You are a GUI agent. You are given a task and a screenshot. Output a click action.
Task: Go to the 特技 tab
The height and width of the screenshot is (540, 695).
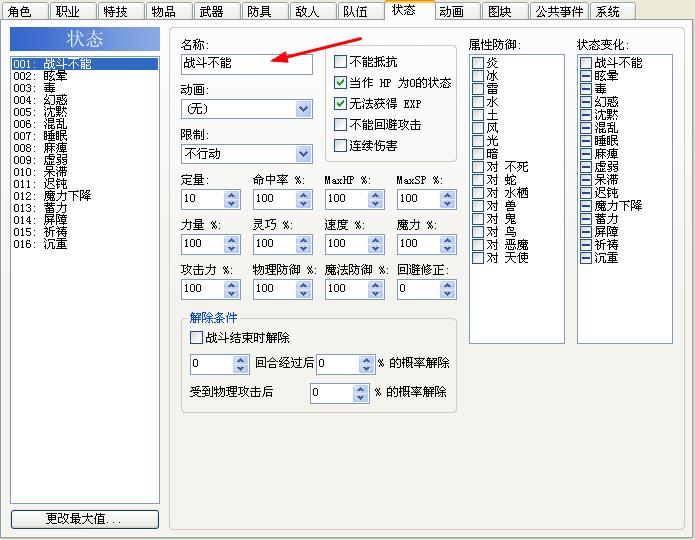coord(121,11)
